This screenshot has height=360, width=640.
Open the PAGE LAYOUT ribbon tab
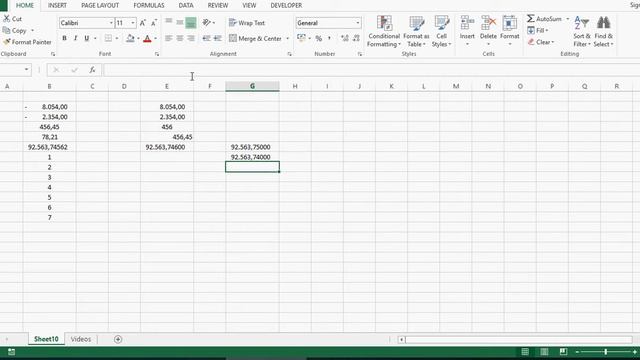pyautogui.click(x=100, y=5)
